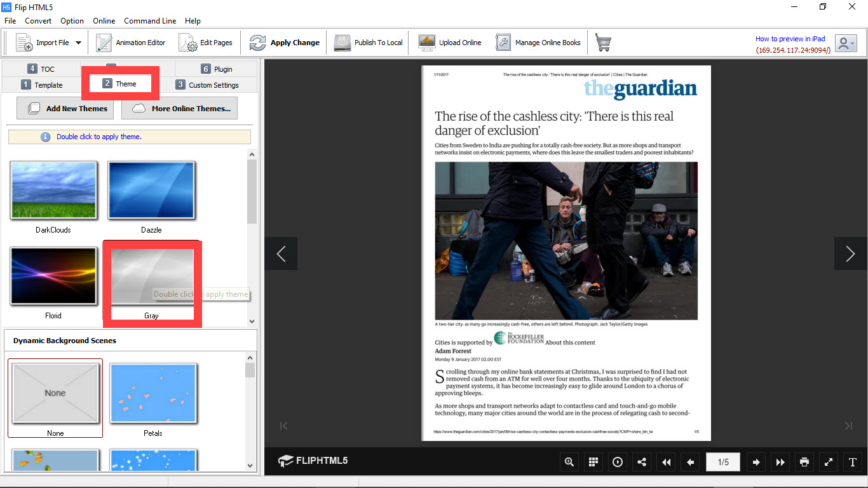The height and width of the screenshot is (488, 868).
Task: Click the T text icon in the viewer toolbar
Action: pos(853,462)
